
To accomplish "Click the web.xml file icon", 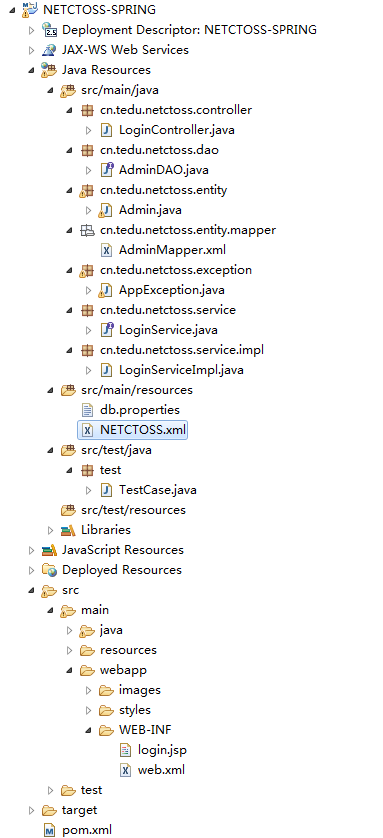I will (126, 770).
